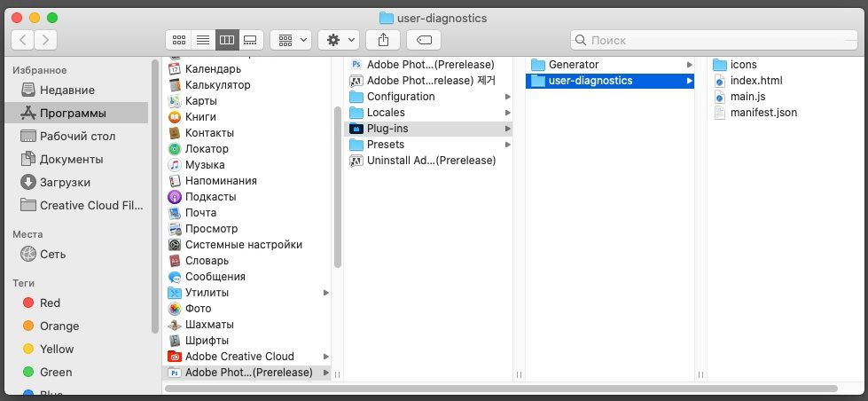Image resolution: width=868 pixels, height=401 pixels.
Task: Select the Фото app icon
Action: (175, 309)
